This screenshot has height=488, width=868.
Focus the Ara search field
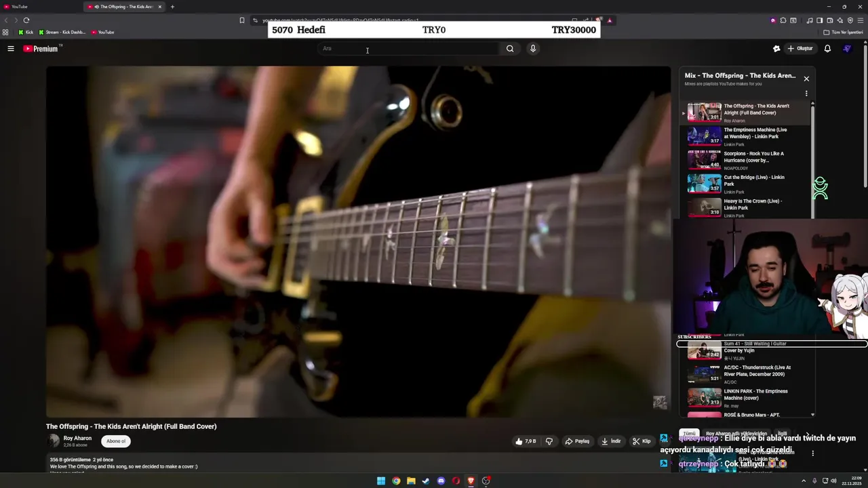tap(410, 48)
